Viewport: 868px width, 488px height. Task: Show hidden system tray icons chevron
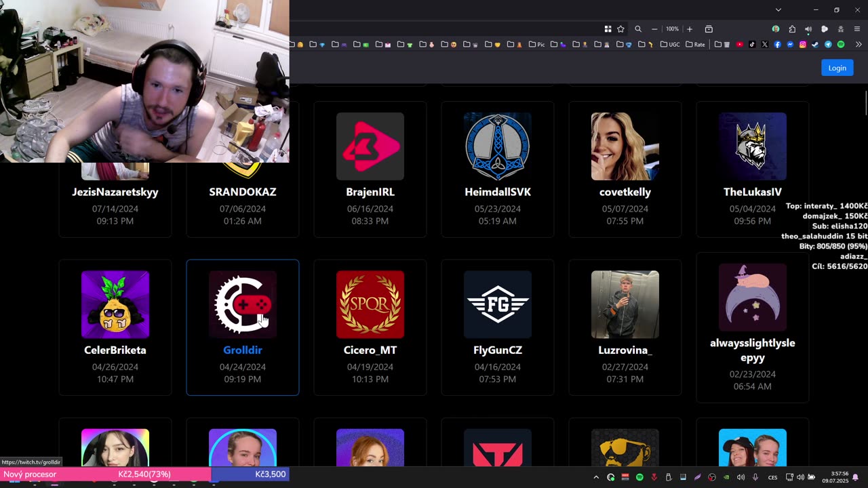[x=596, y=477]
